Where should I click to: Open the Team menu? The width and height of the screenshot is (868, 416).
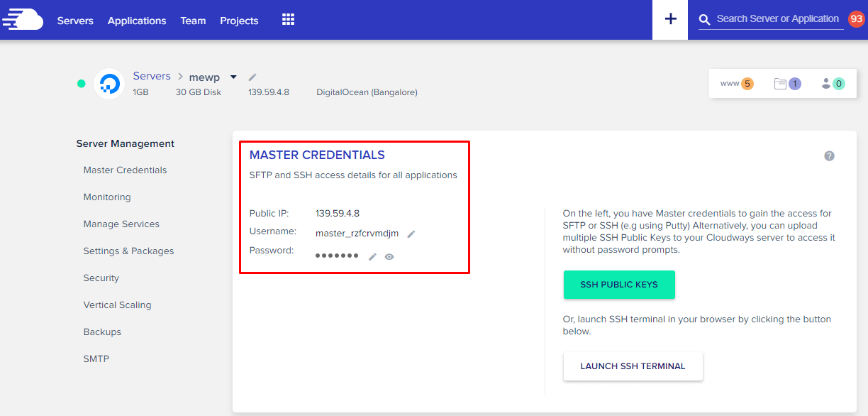pyautogui.click(x=193, y=21)
